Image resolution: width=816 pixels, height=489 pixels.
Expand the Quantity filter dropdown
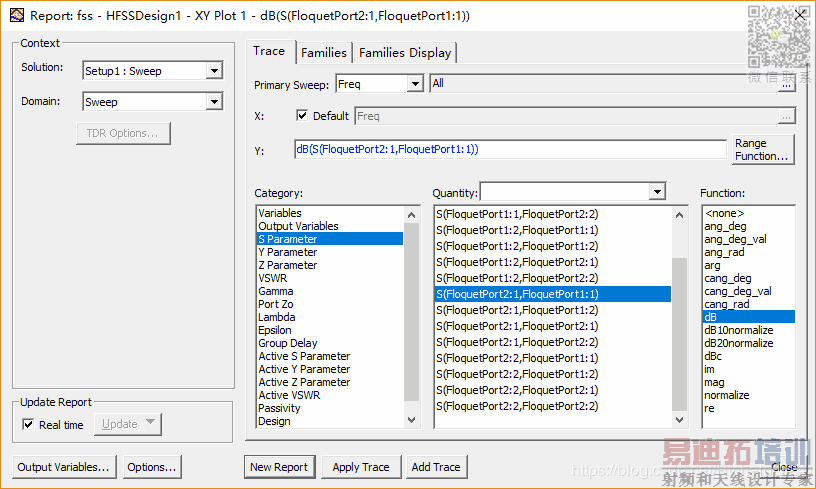click(x=658, y=192)
